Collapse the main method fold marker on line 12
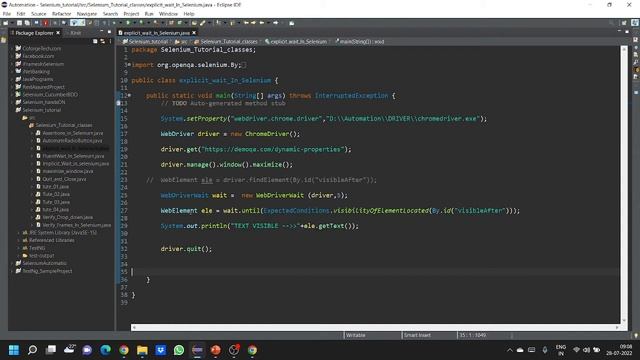Screen dimensions: 640x360 click(129, 96)
